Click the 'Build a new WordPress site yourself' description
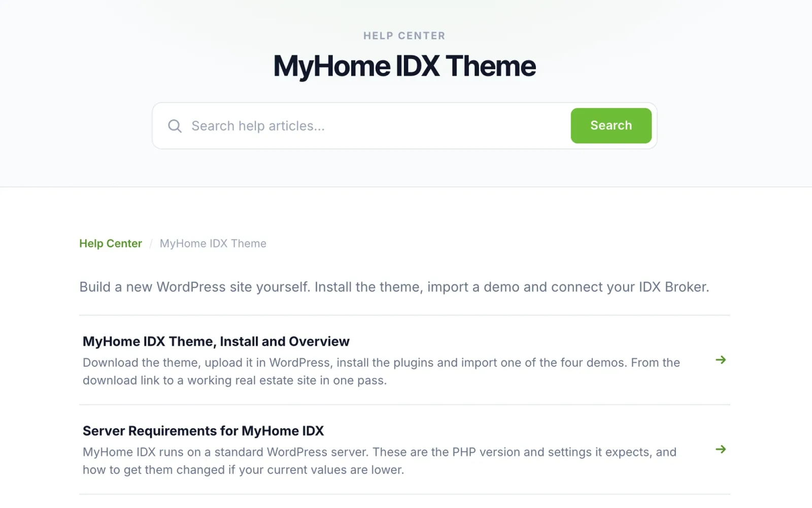This screenshot has height=508, width=812. (x=394, y=287)
